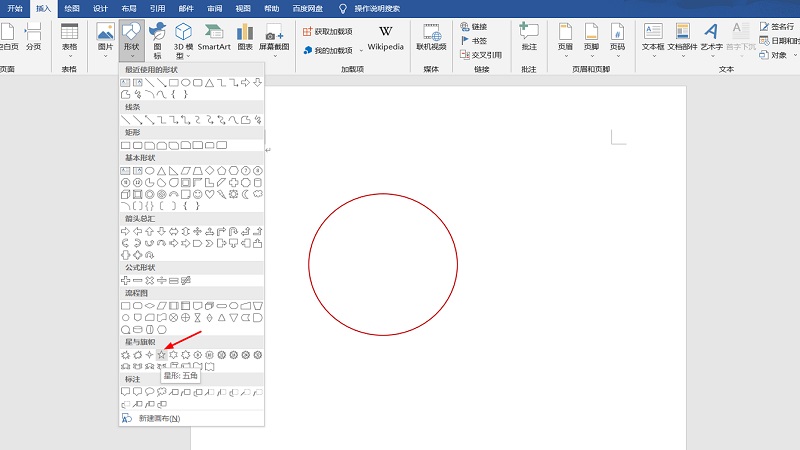Insert a chart with 图表 icon
Image resolution: width=800 pixels, height=450 pixels.
click(x=245, y=36)
